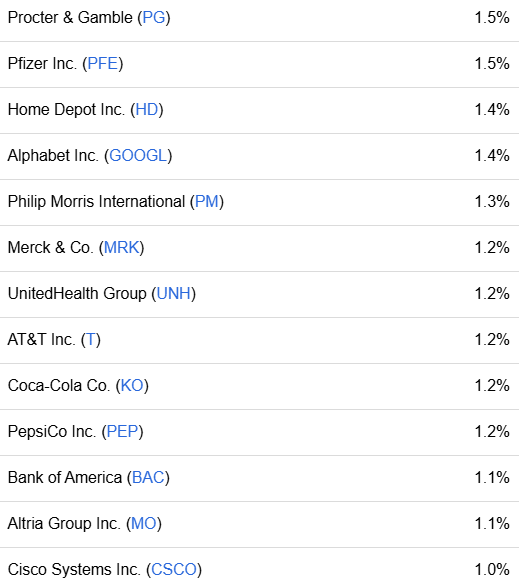This screenshot has width=522, height=586.
Task: Open the BAC ticker link
Action: tap(148, 477)
